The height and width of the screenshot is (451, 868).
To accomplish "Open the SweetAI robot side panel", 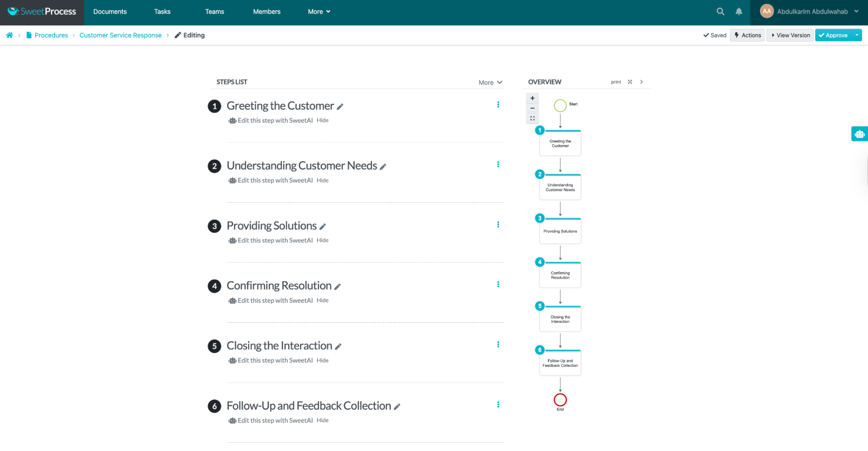I will 859,134.
